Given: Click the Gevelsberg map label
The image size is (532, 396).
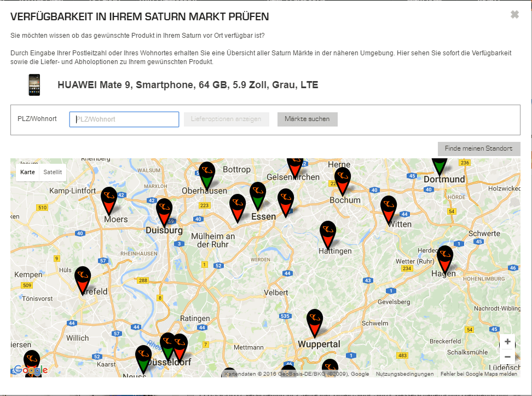Looking at the screenshot, I should [394, 302].
